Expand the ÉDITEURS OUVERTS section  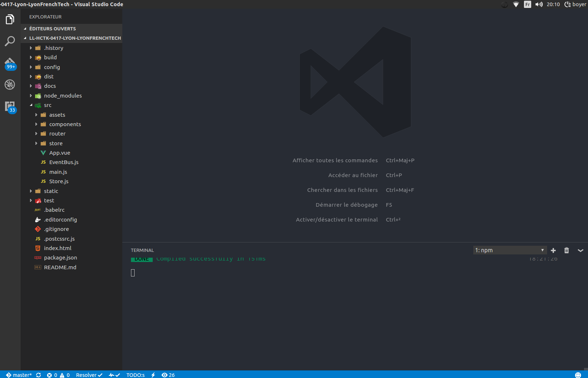[71, 29]
